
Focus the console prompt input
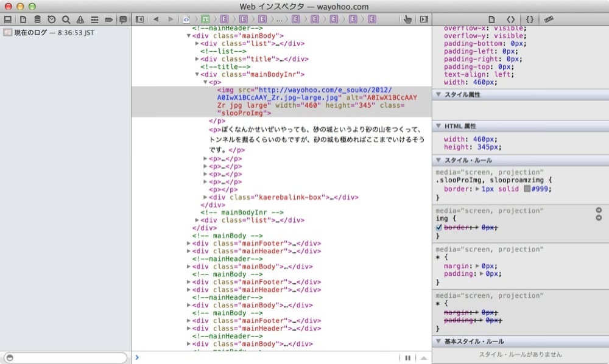[x=268, y=358]
